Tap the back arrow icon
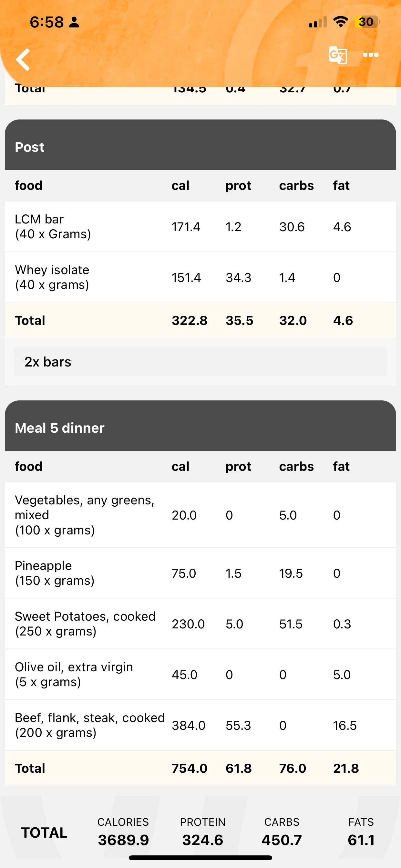The height and width of the screenshot is (868, 401). coord(23,60)
